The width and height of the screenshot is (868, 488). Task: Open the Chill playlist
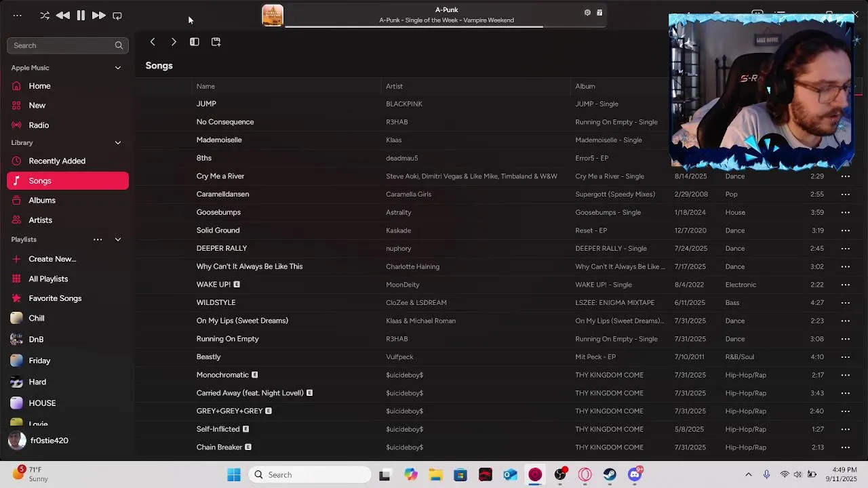tap(67, 319)
